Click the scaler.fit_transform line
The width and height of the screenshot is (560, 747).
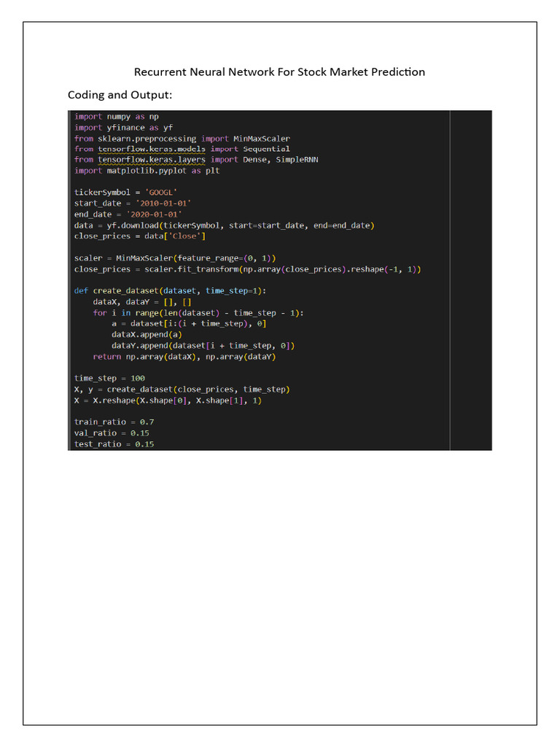click(x=248, y=269)
